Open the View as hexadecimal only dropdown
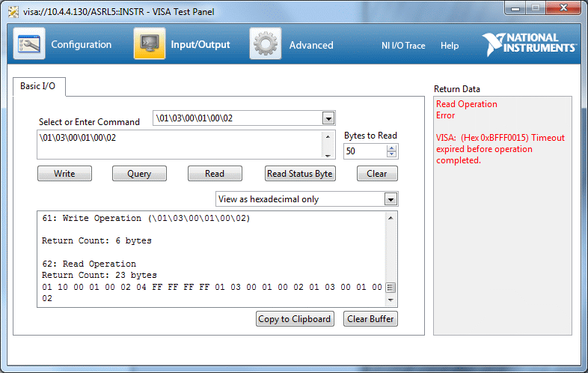Viewport: 588px width, 373px height. click(307, 199)
